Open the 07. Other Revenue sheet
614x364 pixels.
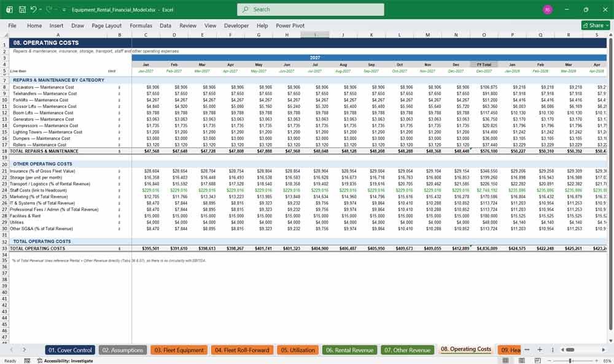tap(407, 350)
